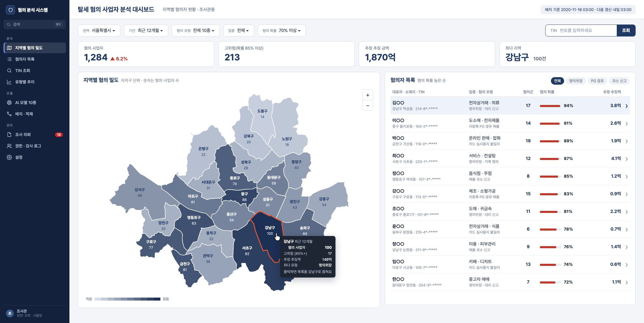The image size is (644, 323).
Task: Click the chip icon for AI 모델 10종
Action: coord(9,103)
